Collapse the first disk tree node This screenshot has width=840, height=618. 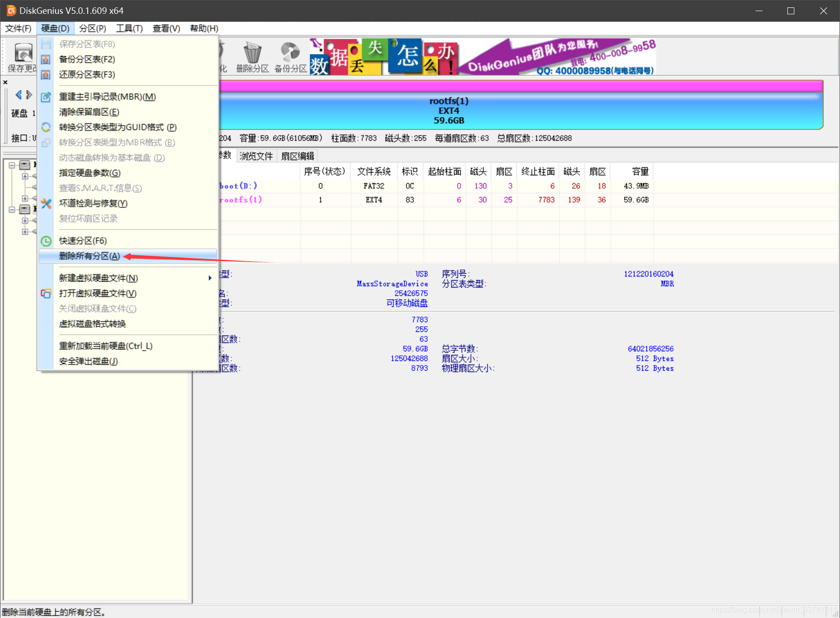coord(12,165)
